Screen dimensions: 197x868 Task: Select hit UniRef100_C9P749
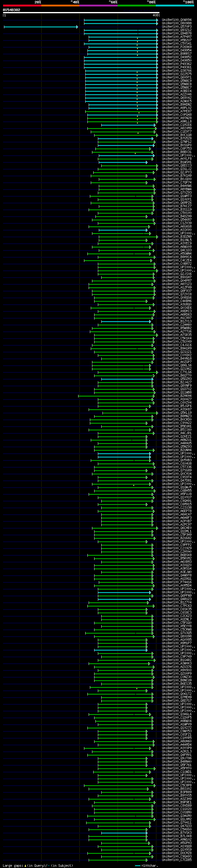click(x=177, y=656)
